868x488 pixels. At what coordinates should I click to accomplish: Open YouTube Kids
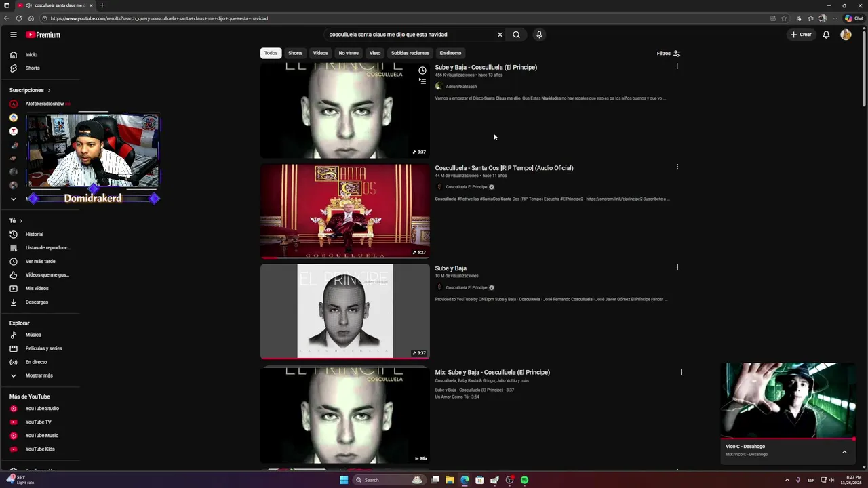tap(41, 449)
